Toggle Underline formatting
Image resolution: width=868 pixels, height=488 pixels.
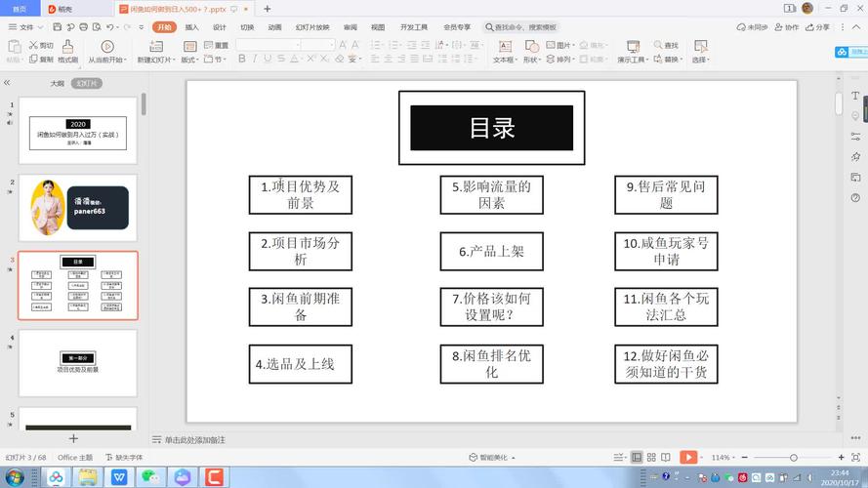tap(268, 59)
